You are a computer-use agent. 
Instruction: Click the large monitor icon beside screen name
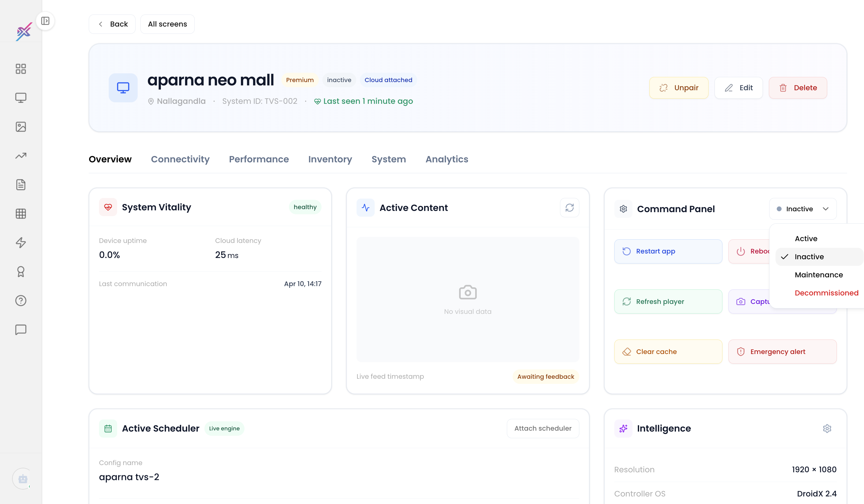point(123,88)
